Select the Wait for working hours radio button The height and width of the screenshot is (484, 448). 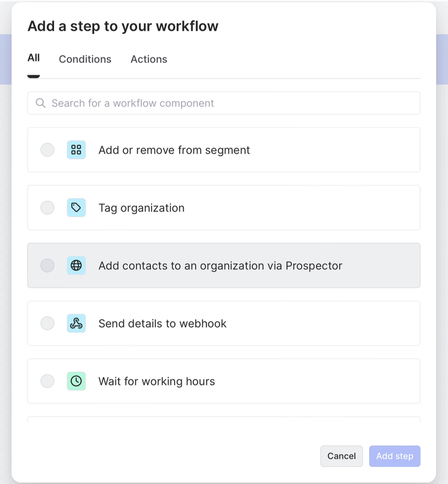tap(47, 381)
